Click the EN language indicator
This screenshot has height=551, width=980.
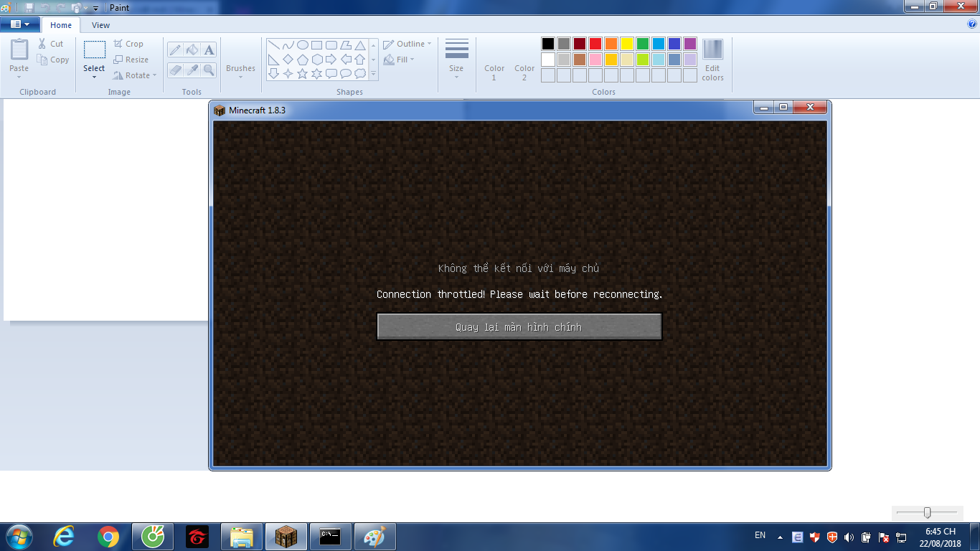[760, 535]
